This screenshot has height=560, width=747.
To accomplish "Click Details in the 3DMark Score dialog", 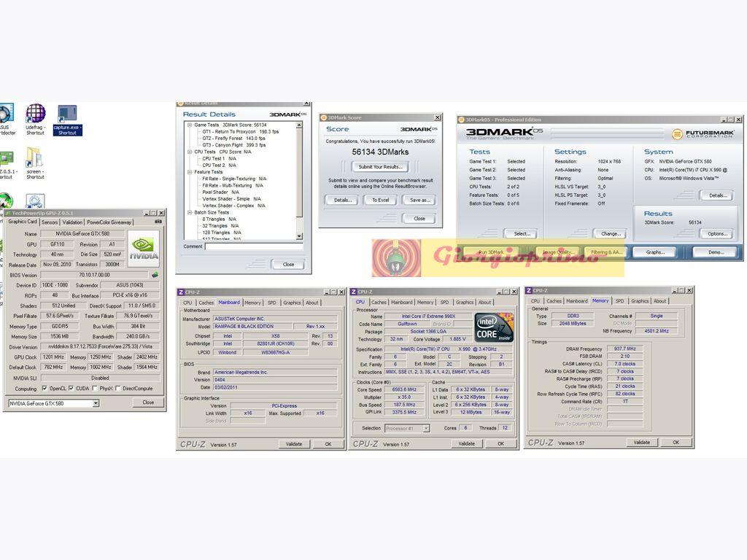I will coord(342,200).
